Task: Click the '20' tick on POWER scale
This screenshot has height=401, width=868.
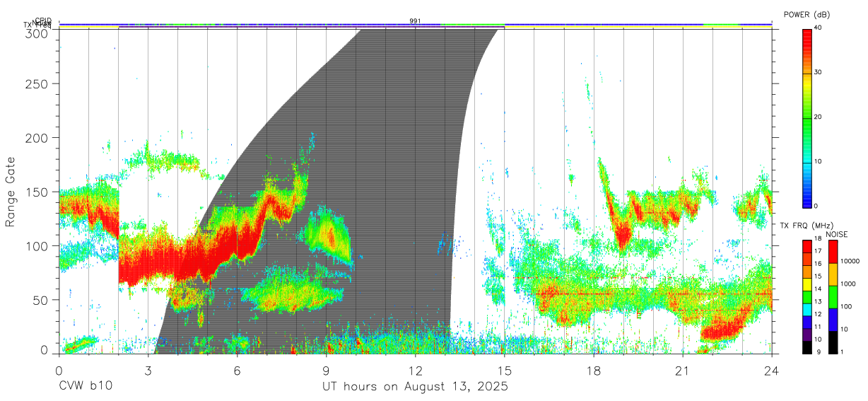Action: pos(816,117)
